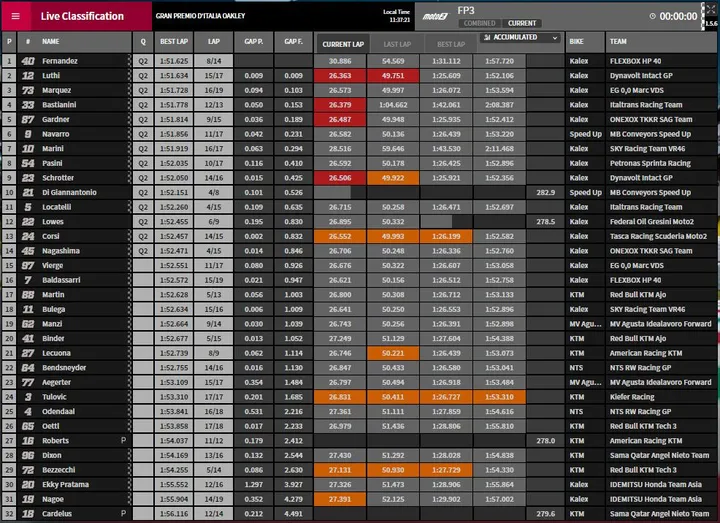The height and width of the screenshot is (523, 720).
Task: Click the chequered flag on Bezzecchi's row
Action: pos(129,470)
